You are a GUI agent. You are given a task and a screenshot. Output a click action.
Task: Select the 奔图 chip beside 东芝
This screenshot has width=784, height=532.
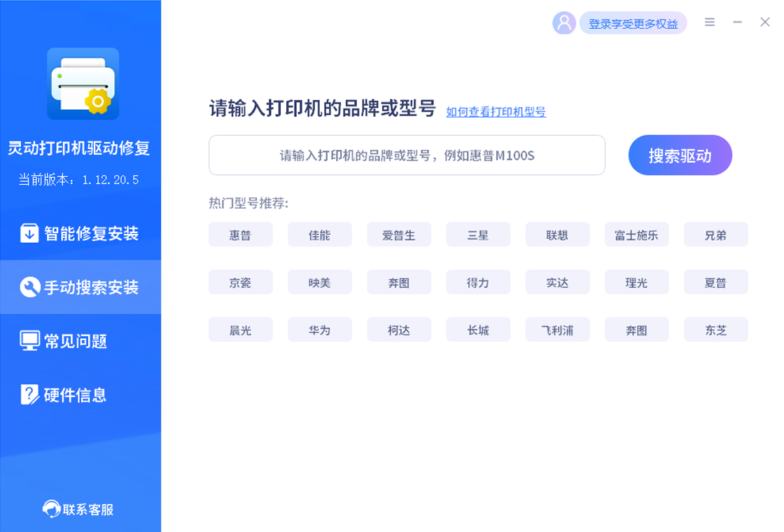tap(636, 330)
